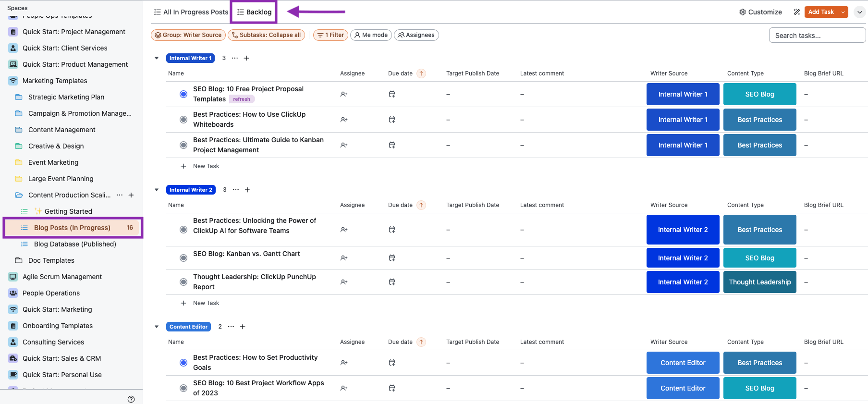The image size is (868, 404).
Task: Add task with plus in Internal Writer 2 group
Action: (247, 190)
